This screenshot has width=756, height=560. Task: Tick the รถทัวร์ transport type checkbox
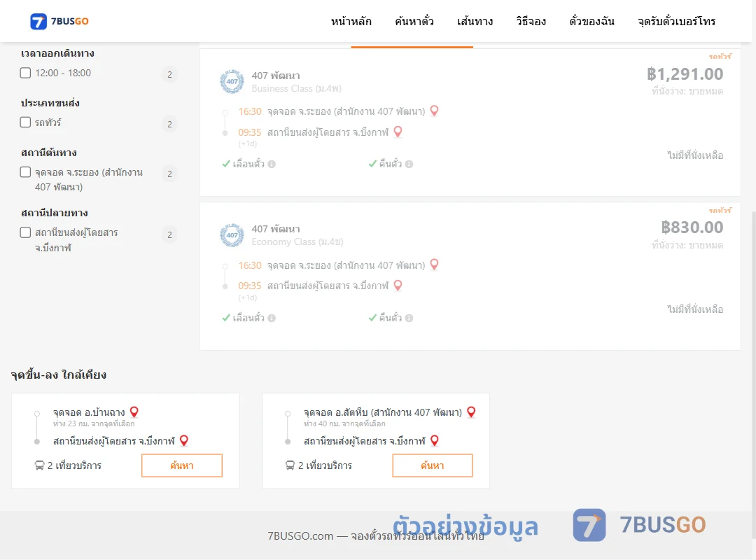(26, 122)
